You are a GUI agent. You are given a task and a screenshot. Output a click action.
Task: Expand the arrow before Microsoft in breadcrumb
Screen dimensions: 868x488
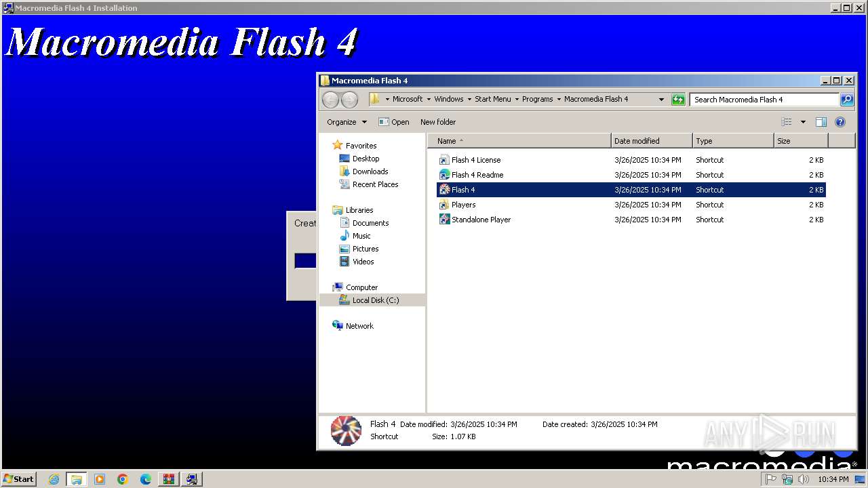tap(387, 99)
